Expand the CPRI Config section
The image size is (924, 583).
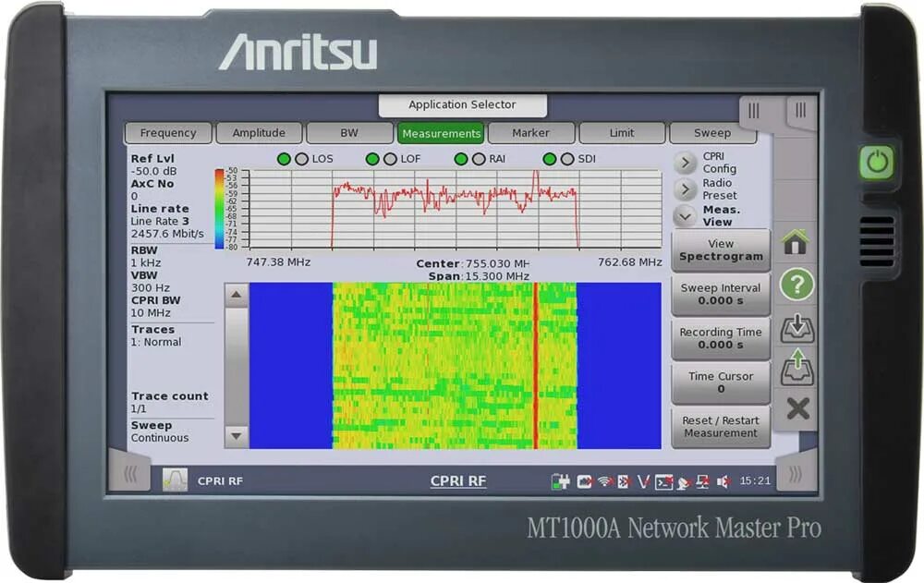[686, 164]
